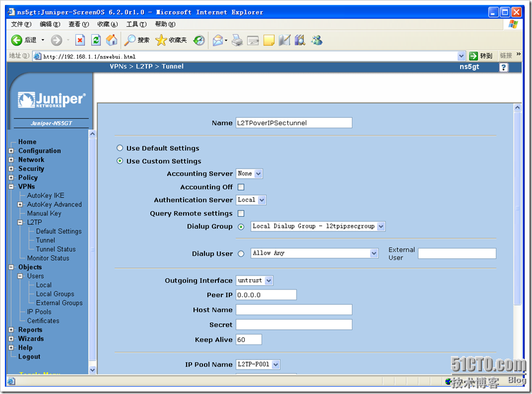Open L2TP Default Settings link
This screenshot has height=394, width=532.
[59, 232]
